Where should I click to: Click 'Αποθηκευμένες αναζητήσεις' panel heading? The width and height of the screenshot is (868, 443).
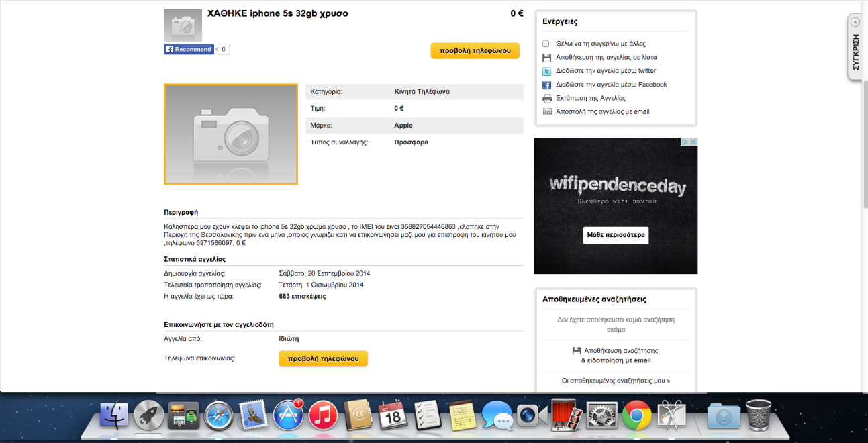click(594, 299)
